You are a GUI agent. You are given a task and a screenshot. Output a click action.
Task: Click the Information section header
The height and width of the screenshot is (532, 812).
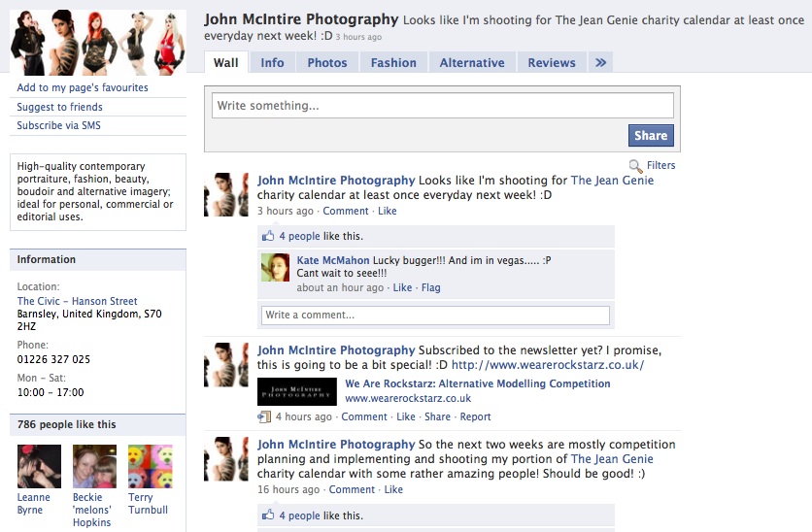tap(98, 260)
